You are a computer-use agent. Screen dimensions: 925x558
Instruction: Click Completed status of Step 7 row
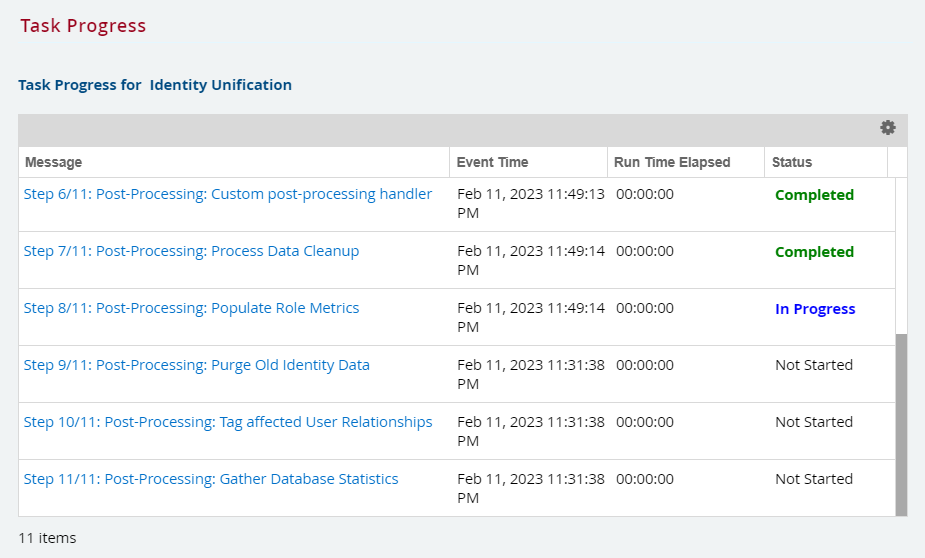coord(814,252)
